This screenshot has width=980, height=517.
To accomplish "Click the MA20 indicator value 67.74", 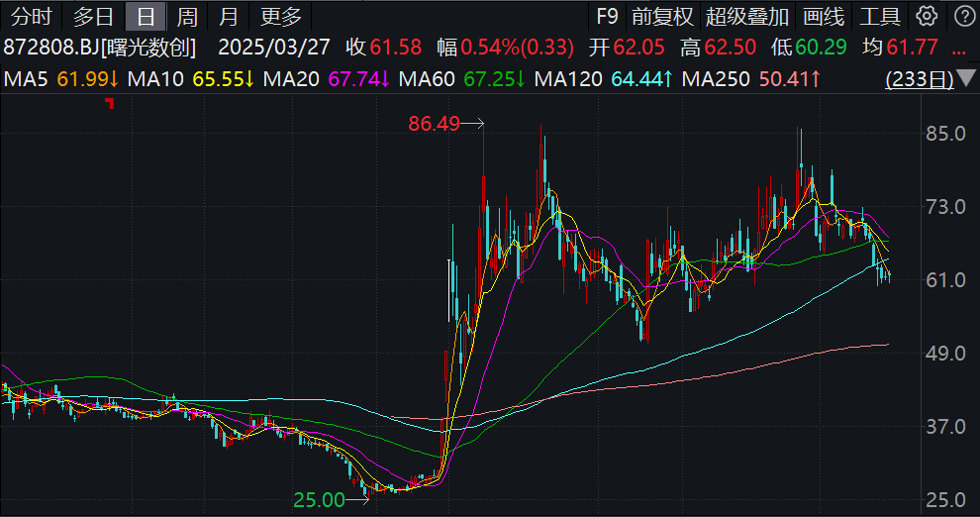I will click(x=358, y=79).
